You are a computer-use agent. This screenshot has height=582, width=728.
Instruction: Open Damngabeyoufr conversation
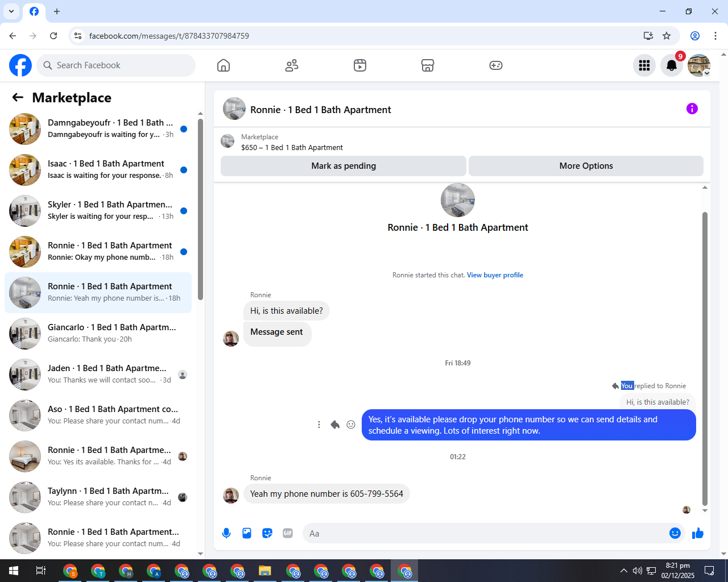(x=98, y=129)
